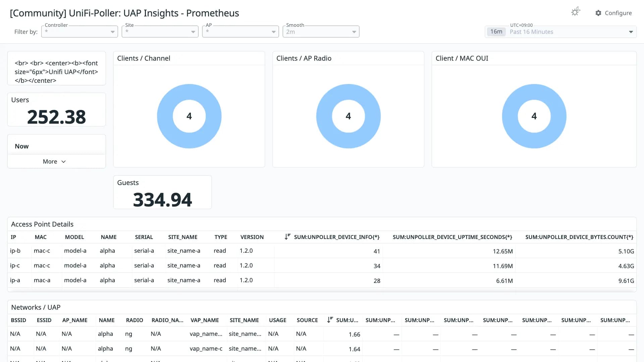Click sort arrow on SUM:UNPOLLER_DEVICE_INFO column
Image resolution: width=644 pixels, height=362 pixels.
pyautogui.click(x=287, y=237)
